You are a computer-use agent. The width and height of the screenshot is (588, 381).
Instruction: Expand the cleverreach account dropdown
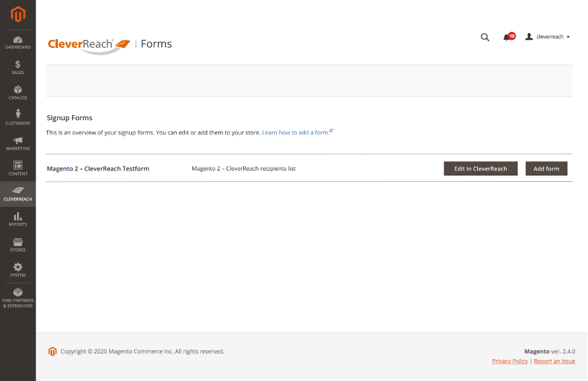coord(548,37)
